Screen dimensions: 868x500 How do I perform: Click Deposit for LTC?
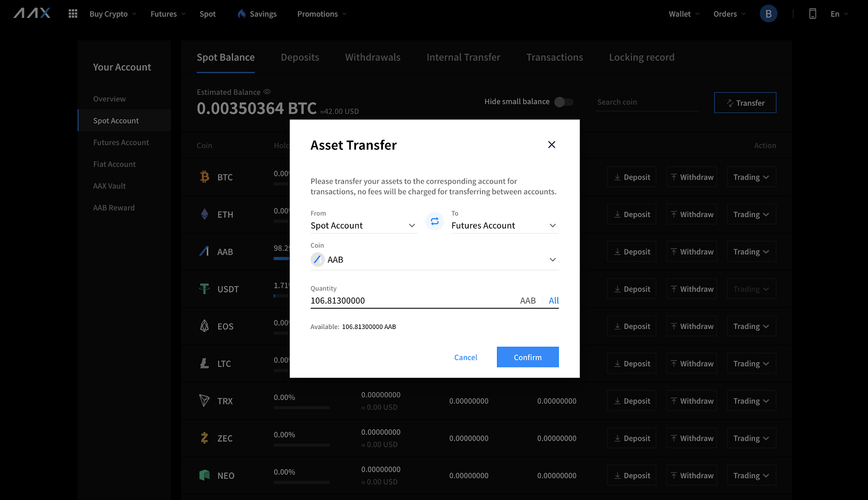(x=631, y=364)
